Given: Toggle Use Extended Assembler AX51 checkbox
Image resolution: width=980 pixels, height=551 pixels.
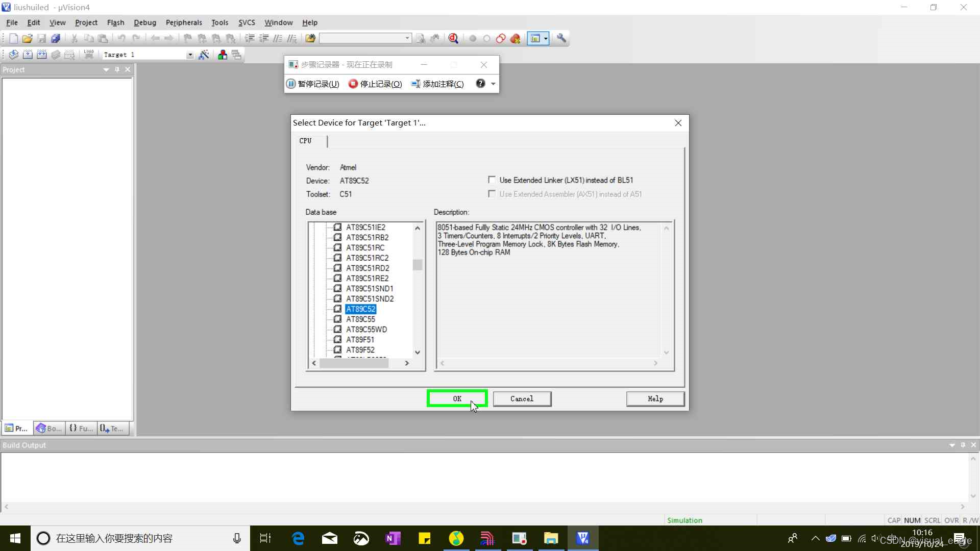Looking at the screenshot, I should coord(492,194).
